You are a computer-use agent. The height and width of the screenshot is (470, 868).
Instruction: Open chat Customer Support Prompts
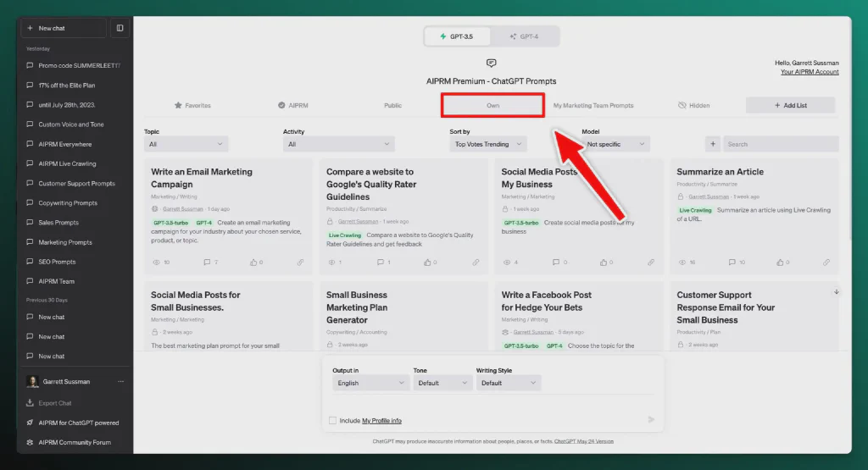coord(75,183)
